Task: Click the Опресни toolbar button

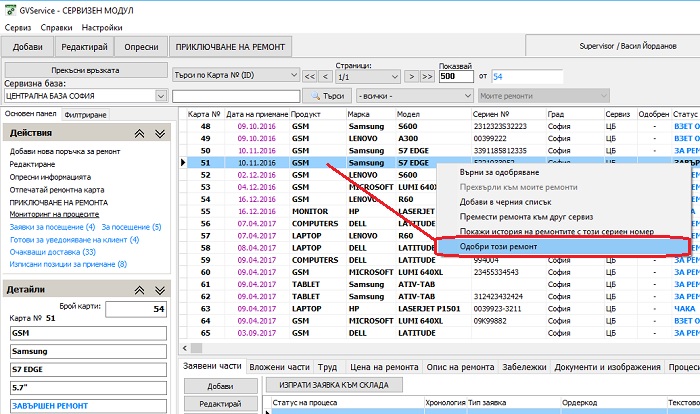Action: pyautogui.click(x=141, y=47)
